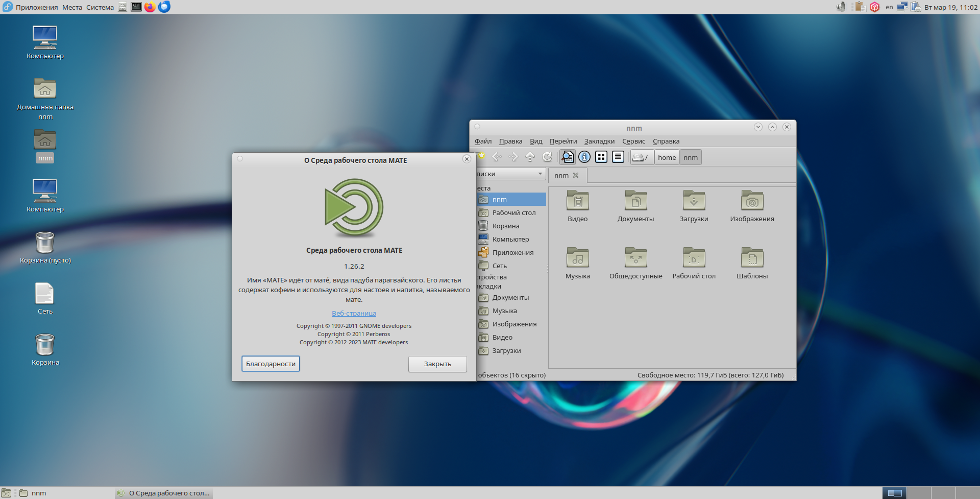This screenshot has width=980, height=499.
Task: Open the side pane selector dropdown
Action: tap(510, 174)
